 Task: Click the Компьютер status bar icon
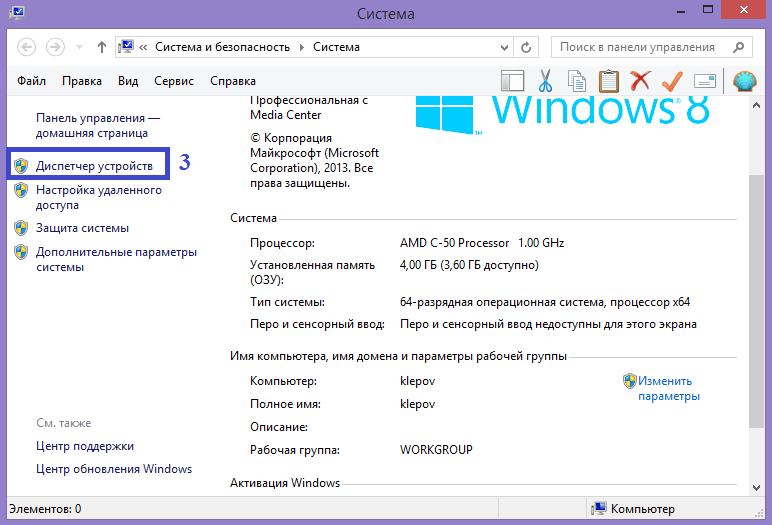coord(599,509)
